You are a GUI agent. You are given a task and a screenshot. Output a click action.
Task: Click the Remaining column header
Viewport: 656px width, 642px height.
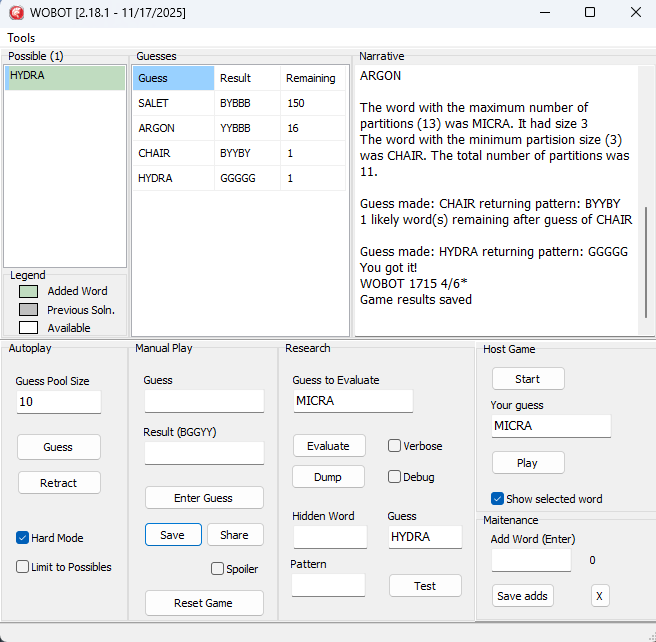[x=311, y=78]
